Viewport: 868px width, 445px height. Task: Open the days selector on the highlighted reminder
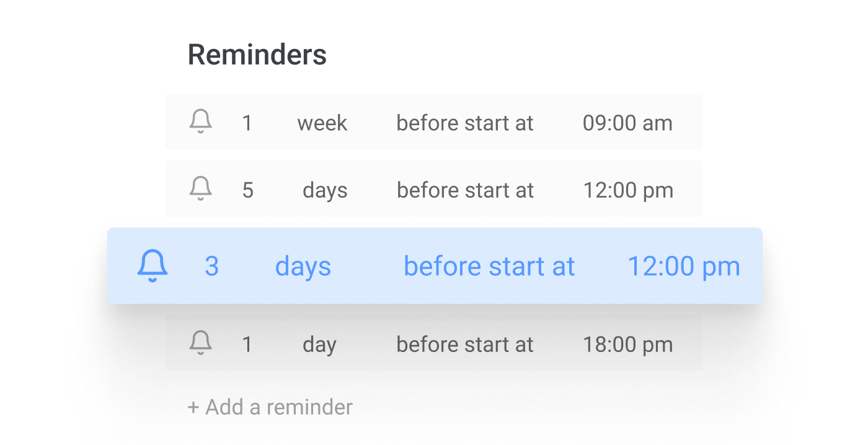tap(303, 266)
